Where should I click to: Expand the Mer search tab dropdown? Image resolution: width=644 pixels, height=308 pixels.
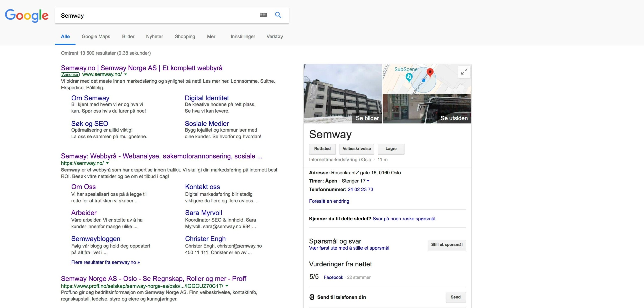[211, 36]
